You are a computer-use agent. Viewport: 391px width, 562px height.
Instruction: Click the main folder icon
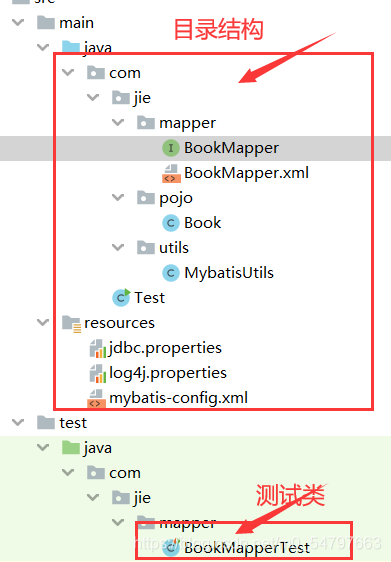(46, 22)
